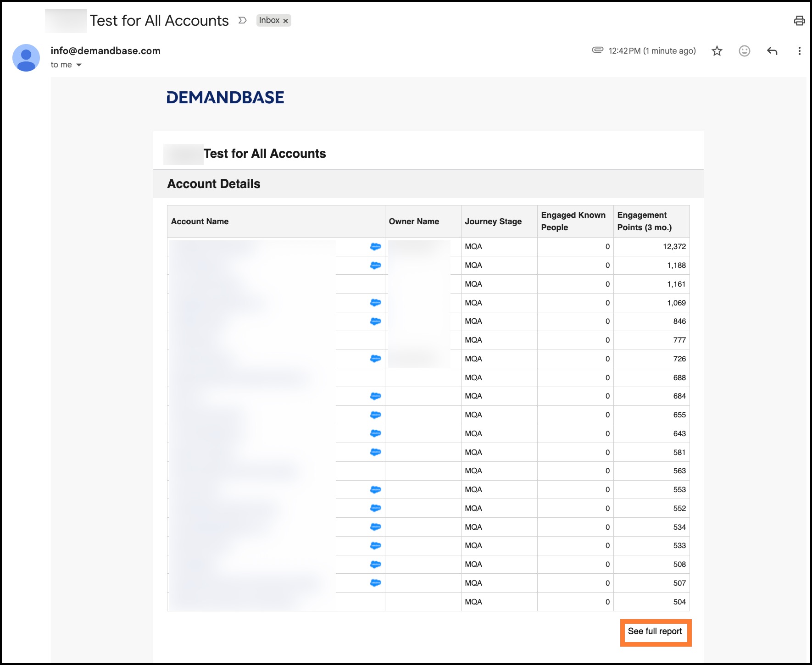812x665 pixels.
Task: Click the 'Test for All Accounts' report title
Action: (265, 154)
